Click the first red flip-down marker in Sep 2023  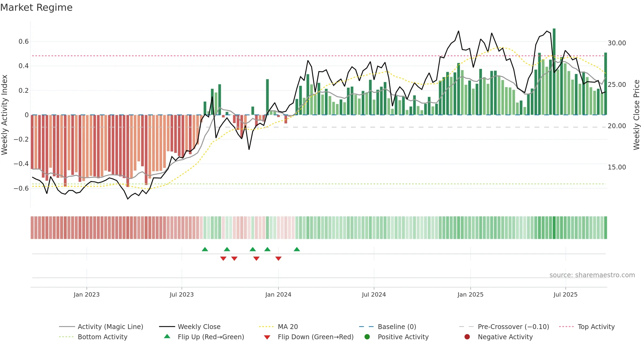[x=223, y=258]
